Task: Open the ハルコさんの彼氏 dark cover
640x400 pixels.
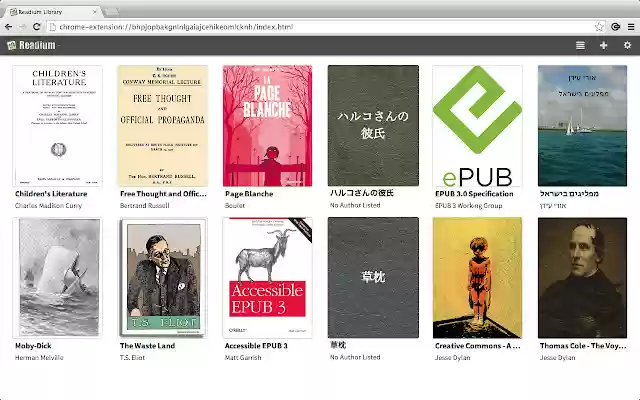Action: click(x=373, y=126)
